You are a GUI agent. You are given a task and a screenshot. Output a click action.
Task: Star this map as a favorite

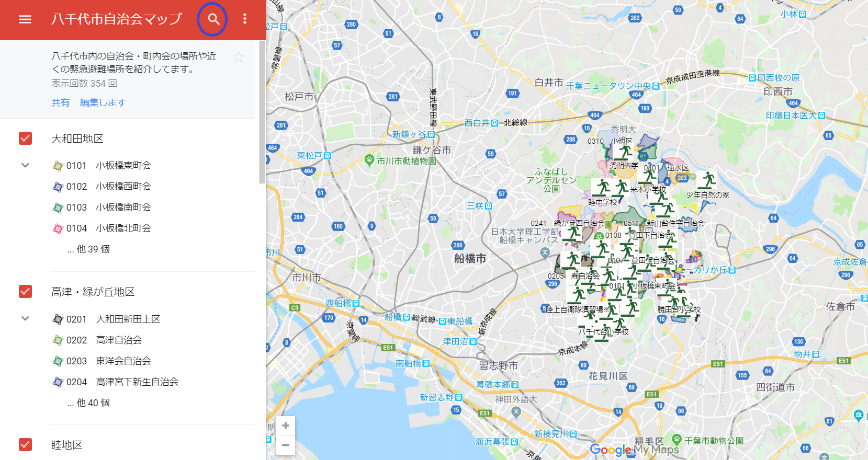click(239, 57)
